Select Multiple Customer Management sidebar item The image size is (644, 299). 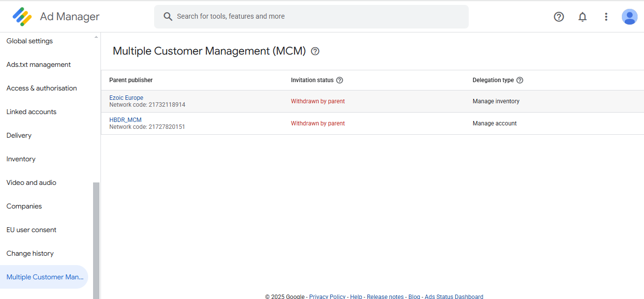click(x=44, y=277)
